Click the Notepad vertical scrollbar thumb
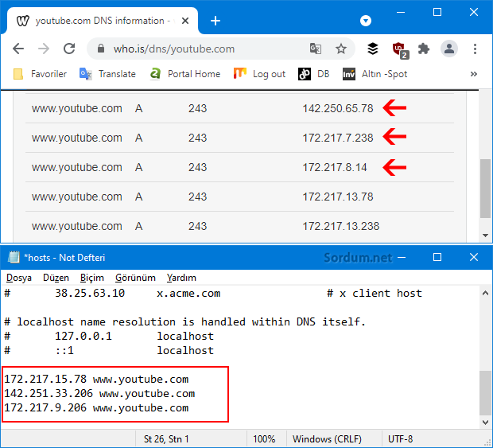 [485, 393]
